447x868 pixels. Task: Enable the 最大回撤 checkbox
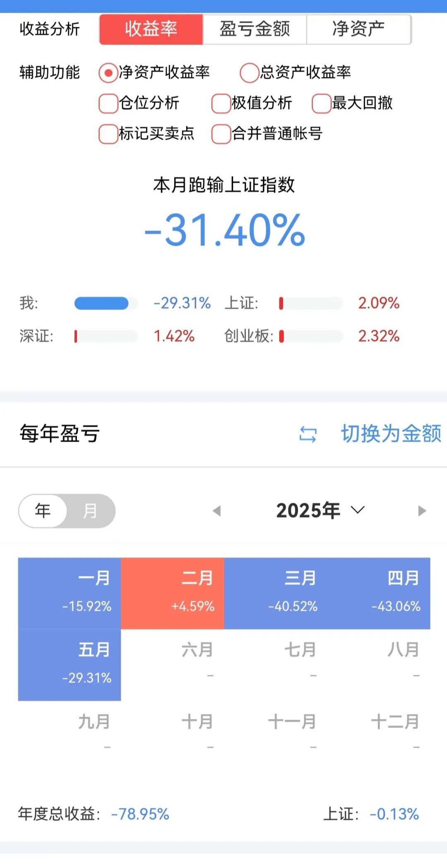[322, 103]
